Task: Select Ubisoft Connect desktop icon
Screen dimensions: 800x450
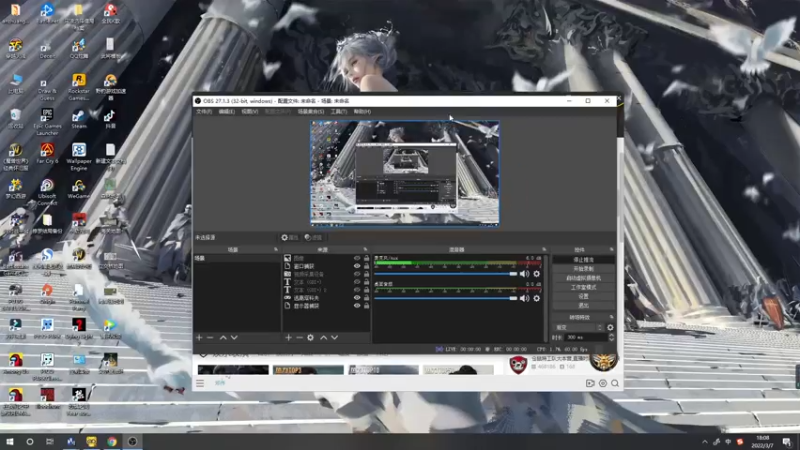Action: (x=47, y=192)
